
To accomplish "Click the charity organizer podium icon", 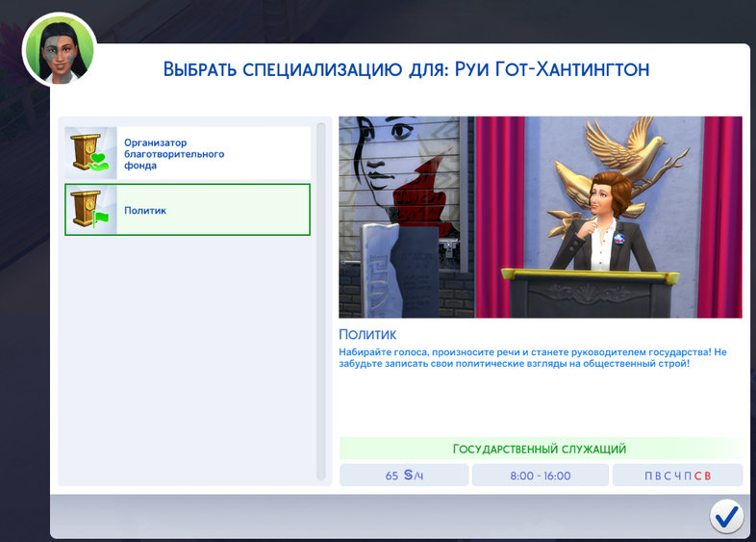I will [x=90, y=153].
